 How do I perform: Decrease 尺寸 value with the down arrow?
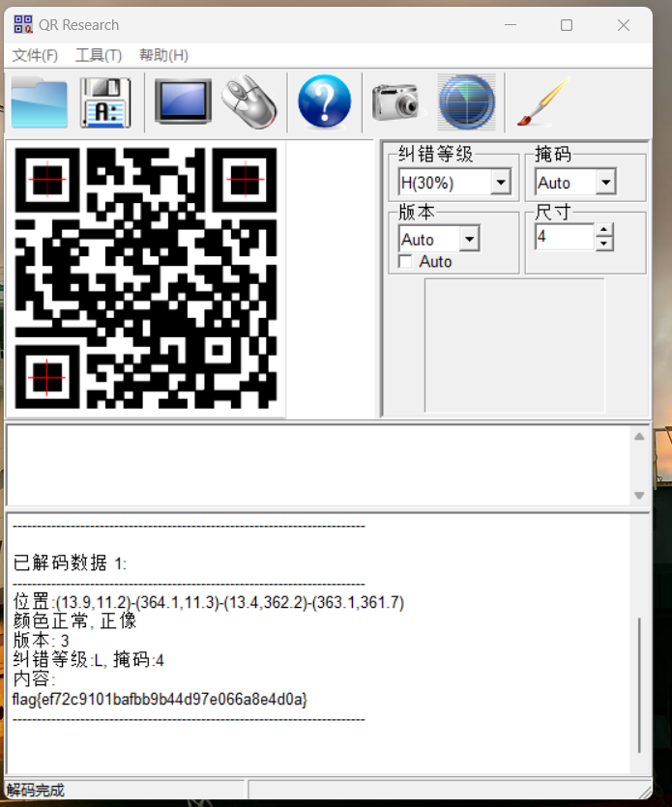[604, 244]
